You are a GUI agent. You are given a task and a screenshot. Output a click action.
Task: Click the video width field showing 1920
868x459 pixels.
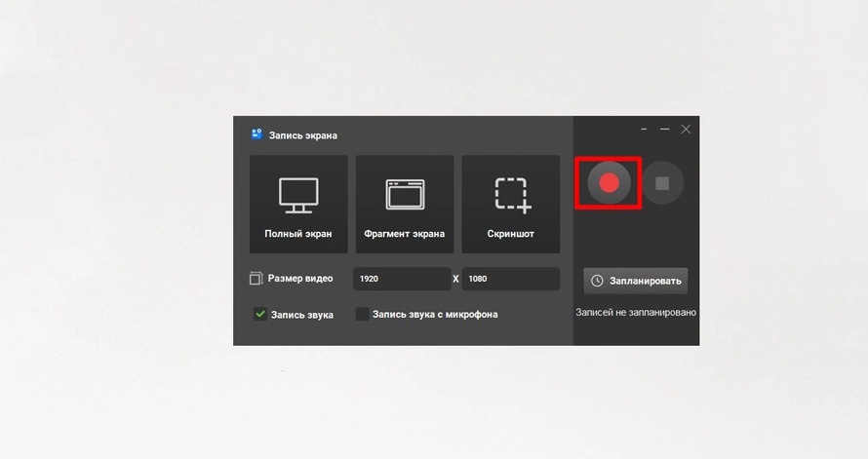click(x=402, y=279)
